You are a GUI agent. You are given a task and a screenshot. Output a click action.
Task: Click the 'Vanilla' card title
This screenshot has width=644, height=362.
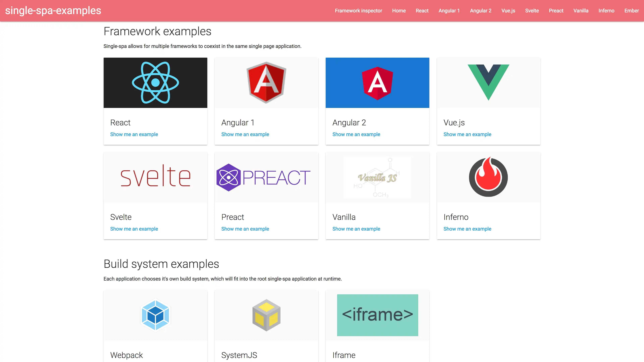point(344,217)
